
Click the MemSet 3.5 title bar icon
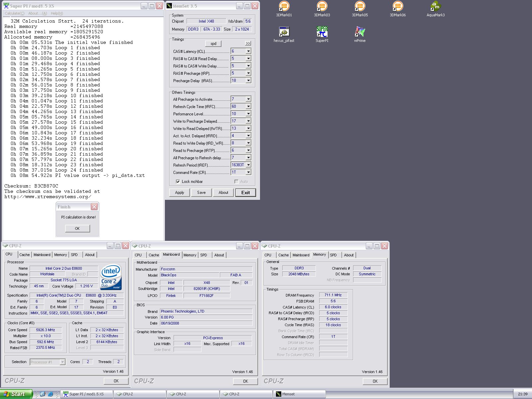point(169,6)
